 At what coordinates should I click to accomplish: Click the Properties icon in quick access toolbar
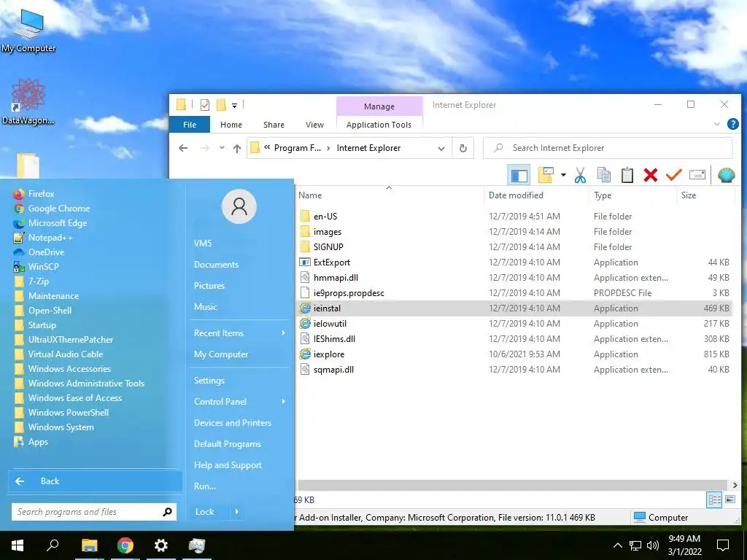tap(205, 105)
